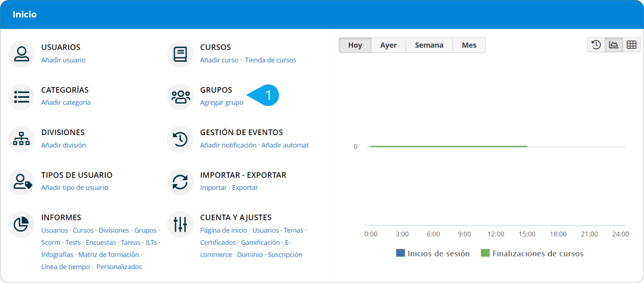Click the Exportar link
The width and height of the screenshot is (644, 283).
tap(245, 188)
